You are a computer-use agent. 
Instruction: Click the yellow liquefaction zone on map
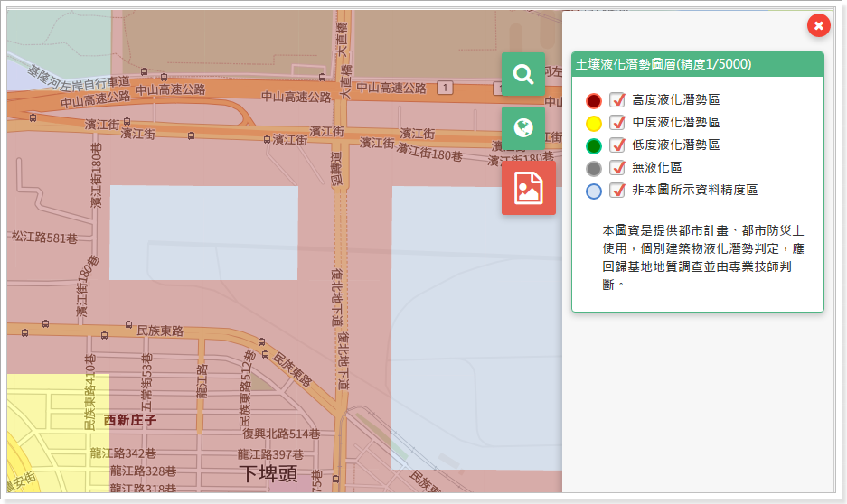[54, 425]
